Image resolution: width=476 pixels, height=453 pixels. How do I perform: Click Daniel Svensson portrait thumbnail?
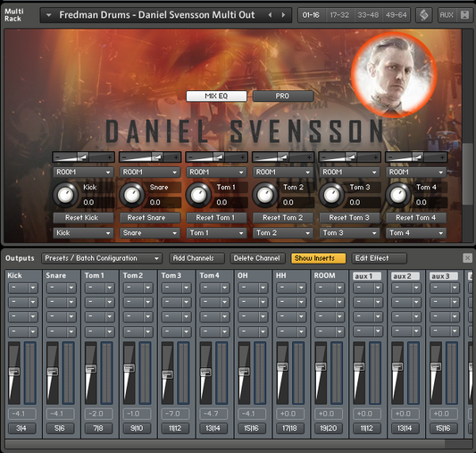pyautogui.click(x=394, y=75)
